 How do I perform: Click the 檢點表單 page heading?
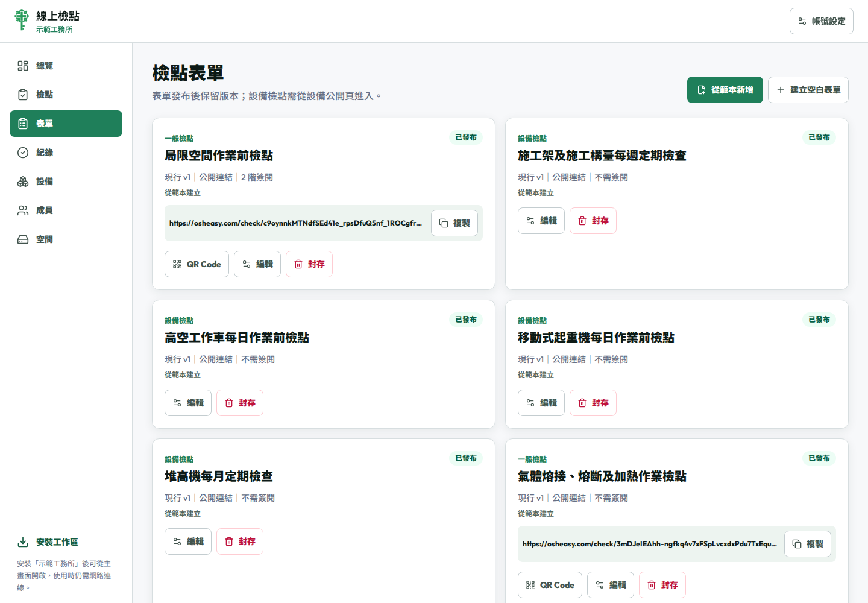pos(188,73)
